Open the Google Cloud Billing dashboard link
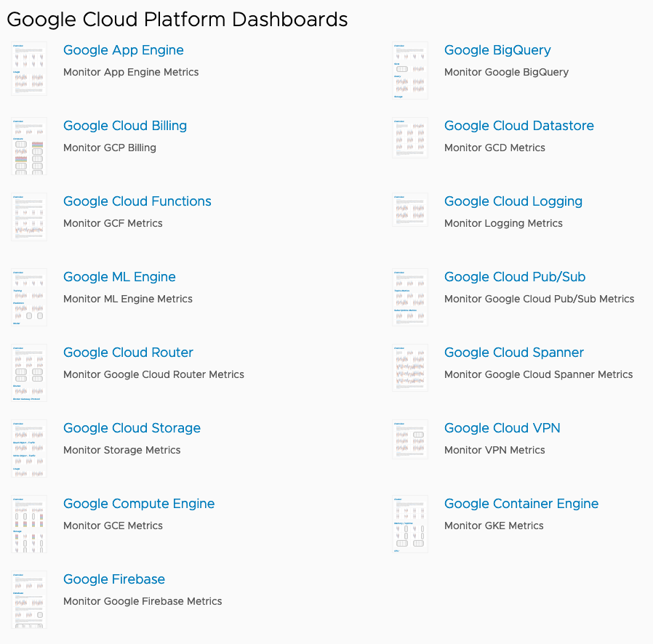This screenshot has width=653, height=644. [125, 126]
